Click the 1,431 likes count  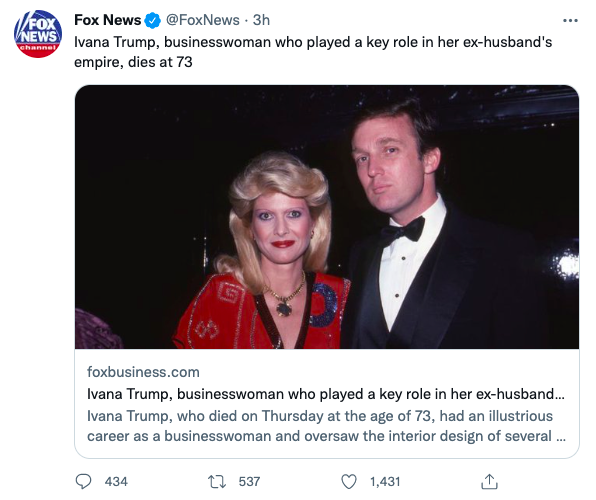(x=385, y=482)
